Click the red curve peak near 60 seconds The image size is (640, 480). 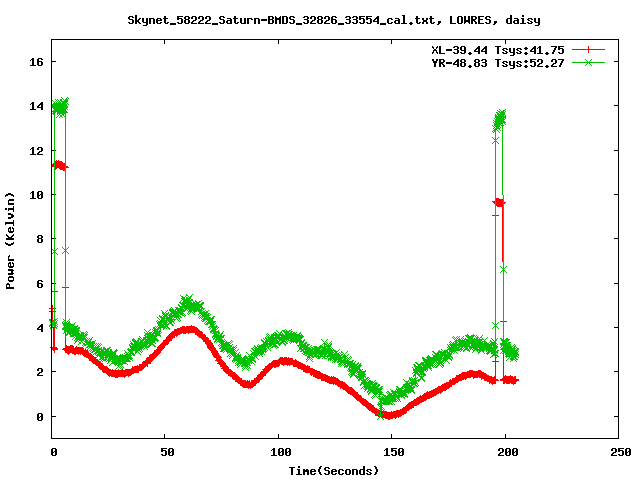(188, 329)
